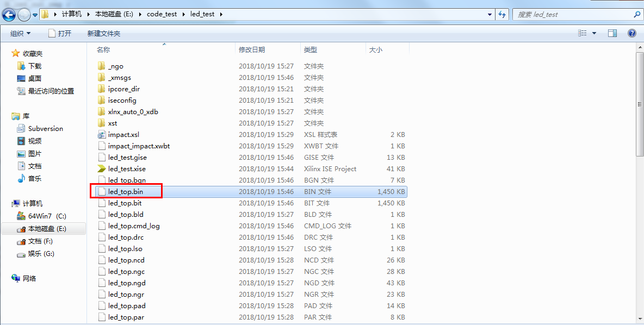Screen dimensions: 644x325
Task: Go back with the Back arrow button
Action: 9,15
